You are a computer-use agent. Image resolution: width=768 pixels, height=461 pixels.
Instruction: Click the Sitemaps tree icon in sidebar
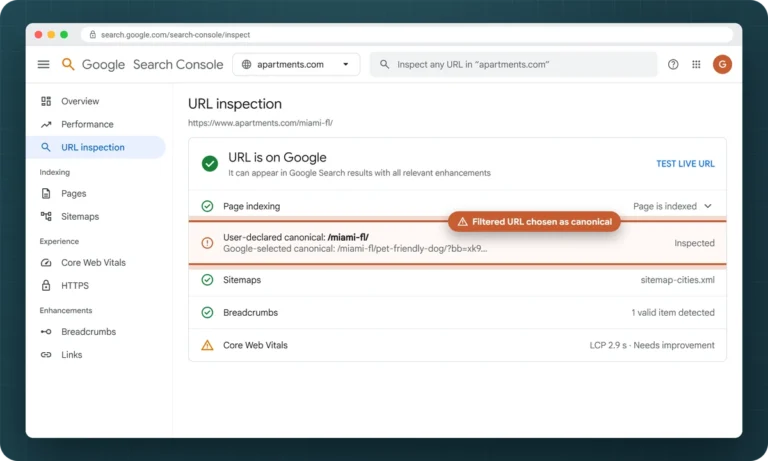46,216
